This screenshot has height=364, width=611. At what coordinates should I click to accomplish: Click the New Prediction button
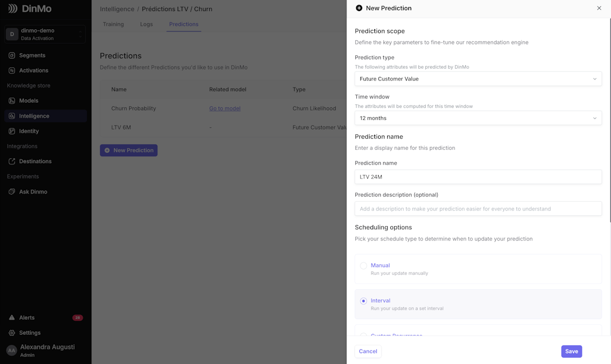(129, 150)
